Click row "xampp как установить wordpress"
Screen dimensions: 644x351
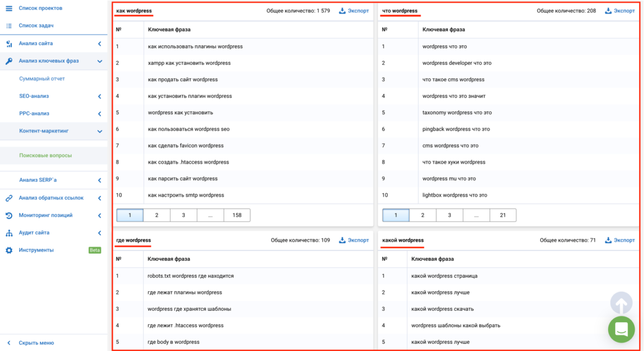(x=243, y=63)
